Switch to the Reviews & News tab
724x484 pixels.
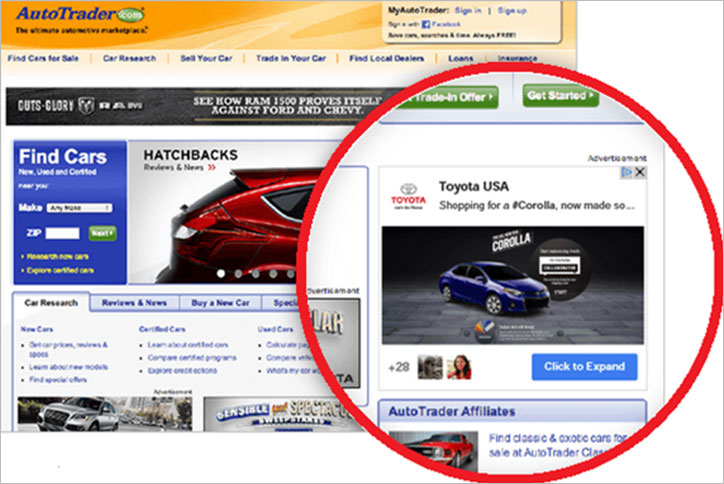coord(134,303)
